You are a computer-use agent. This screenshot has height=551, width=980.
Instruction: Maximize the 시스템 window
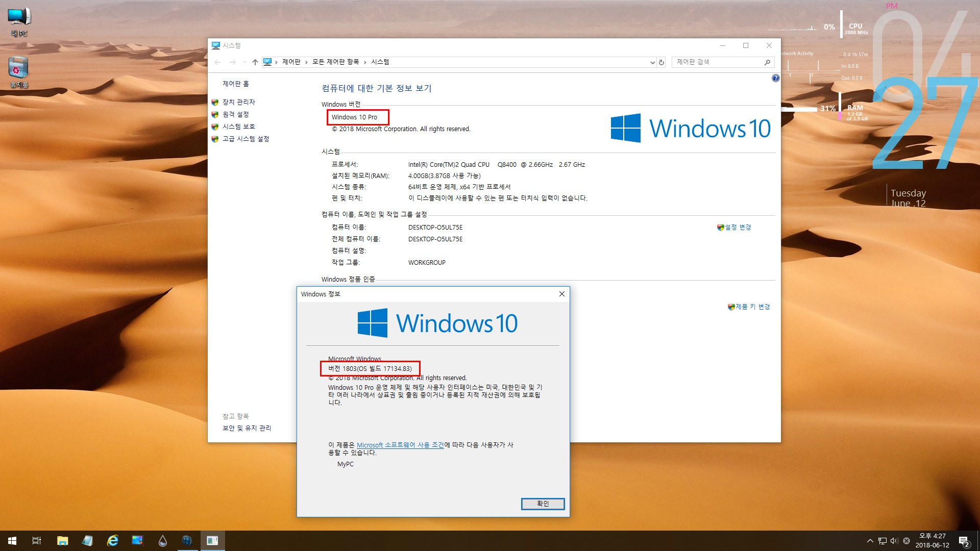coord(746,45)
